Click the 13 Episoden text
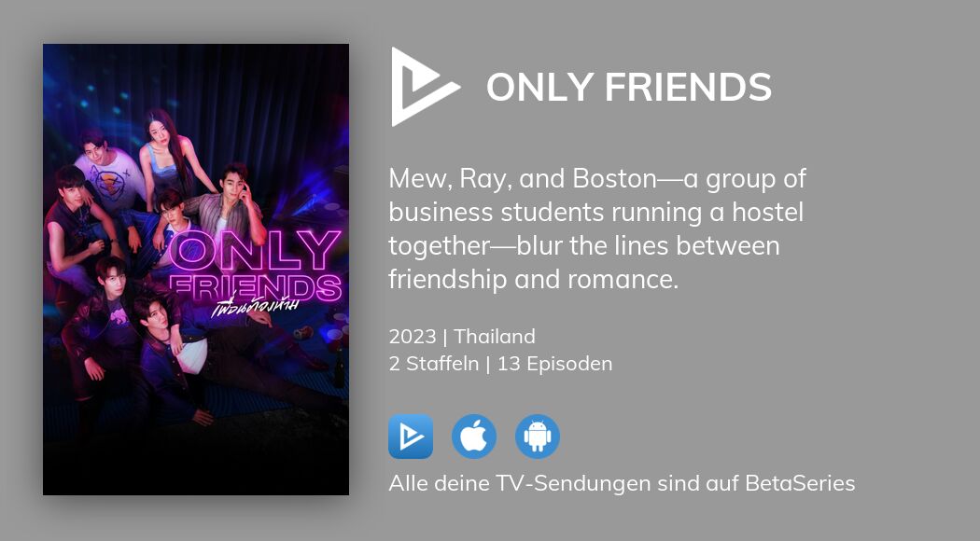 pyautogui.click(x=554, y=364)
